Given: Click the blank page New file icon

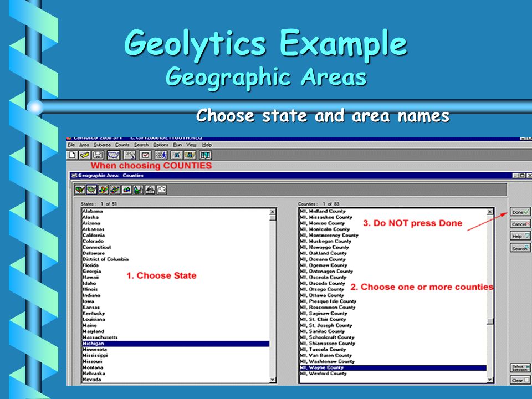Looking at the screenshot, I should click(x=72, y=155).
